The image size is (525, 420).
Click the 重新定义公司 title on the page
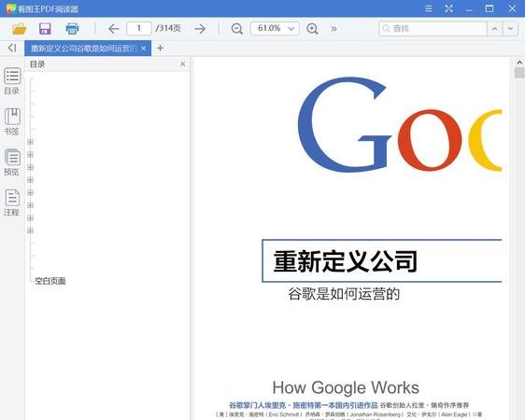[346, 260]
